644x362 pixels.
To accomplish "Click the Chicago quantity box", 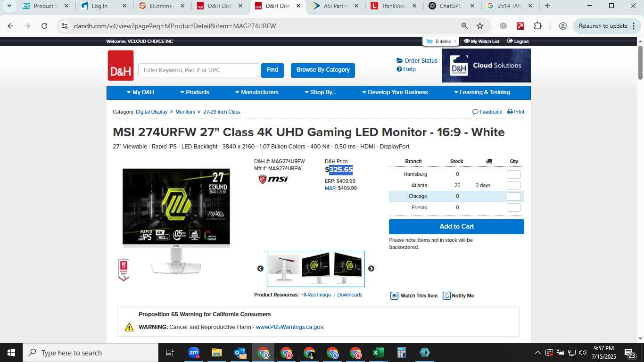I will pyautogui.click(x=514, y=197).
